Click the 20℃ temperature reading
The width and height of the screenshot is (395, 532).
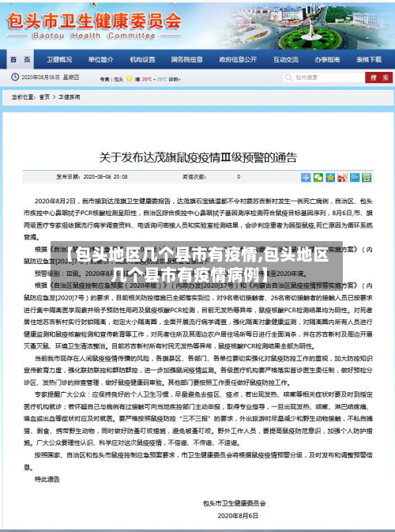(x=146, y=79)
